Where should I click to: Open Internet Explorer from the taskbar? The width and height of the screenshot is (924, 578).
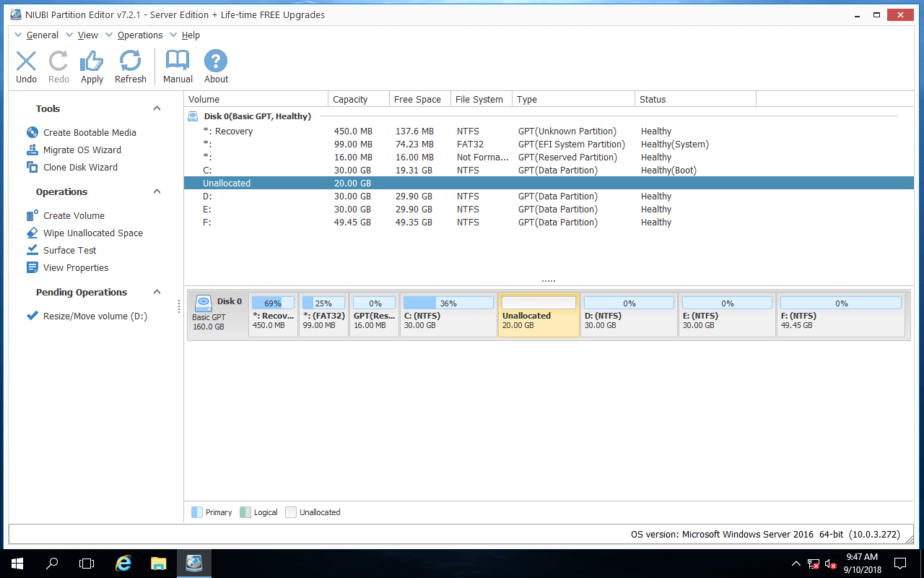[123, 563]
